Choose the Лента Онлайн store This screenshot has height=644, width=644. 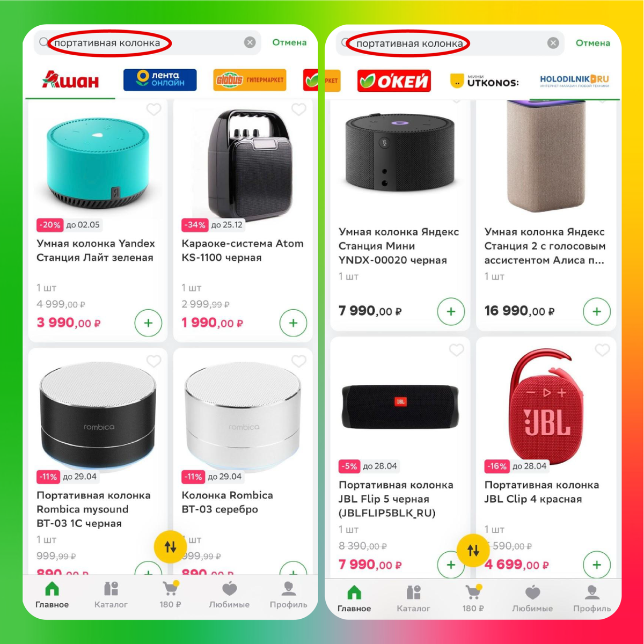pyautogui.click(x=160, y=79)
